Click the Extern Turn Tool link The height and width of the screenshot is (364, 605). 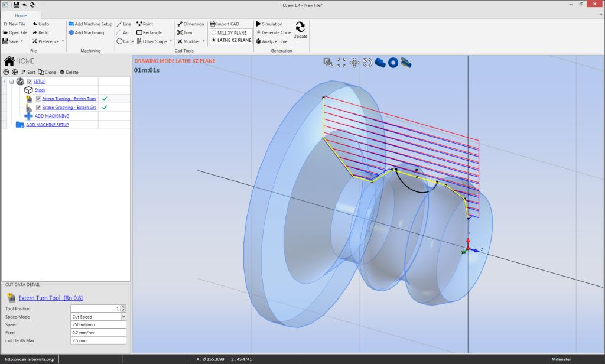coord(51,298)
